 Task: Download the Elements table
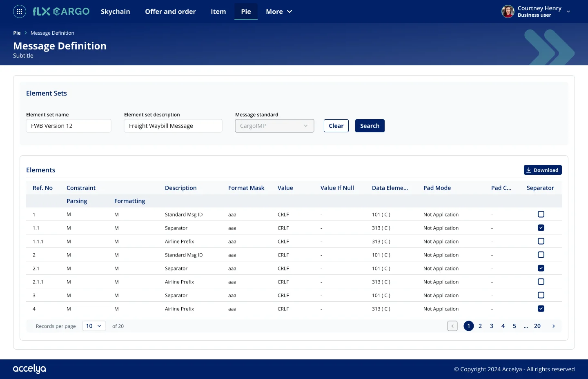coord(543,170)
